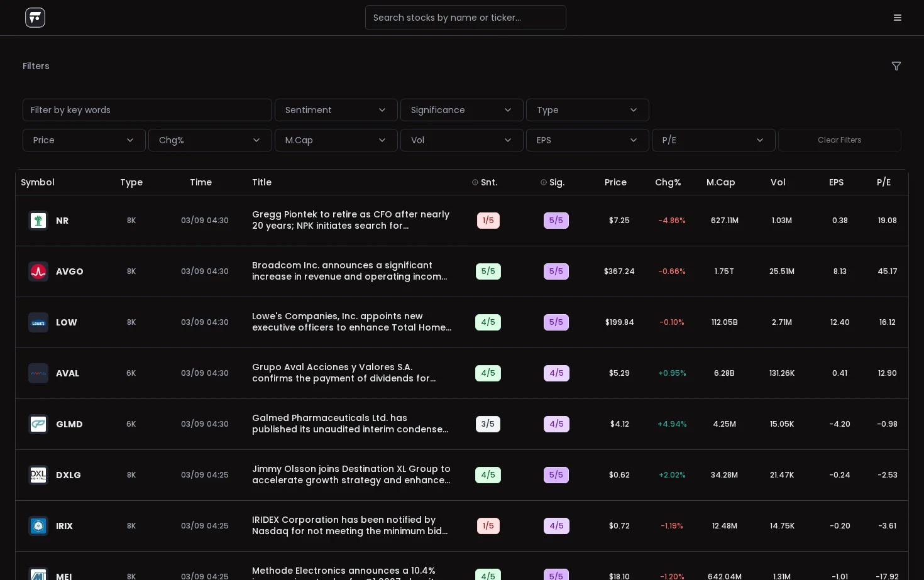Click the NR company logo

coord(38,221)
